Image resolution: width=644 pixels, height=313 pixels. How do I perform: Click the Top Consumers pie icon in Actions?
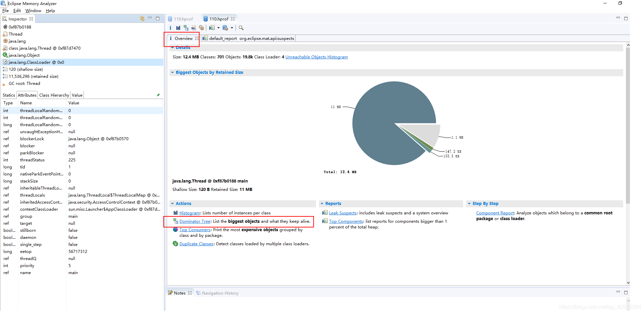click(x=175, y=229)
